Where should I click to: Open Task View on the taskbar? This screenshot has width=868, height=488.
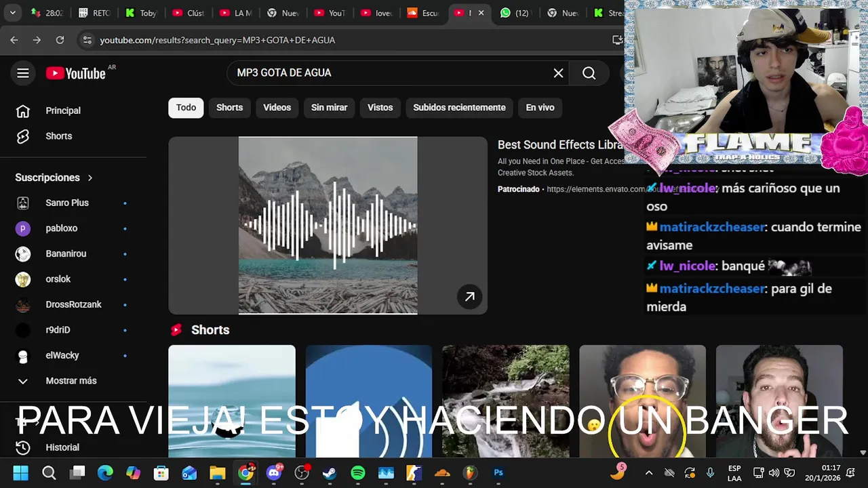(77, 472)
